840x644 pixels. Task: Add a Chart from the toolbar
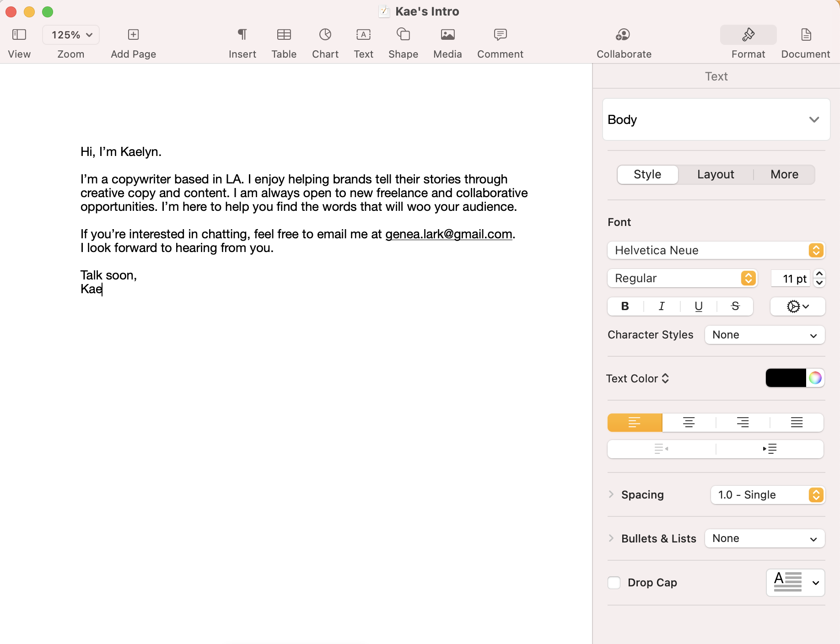point(325,35)
